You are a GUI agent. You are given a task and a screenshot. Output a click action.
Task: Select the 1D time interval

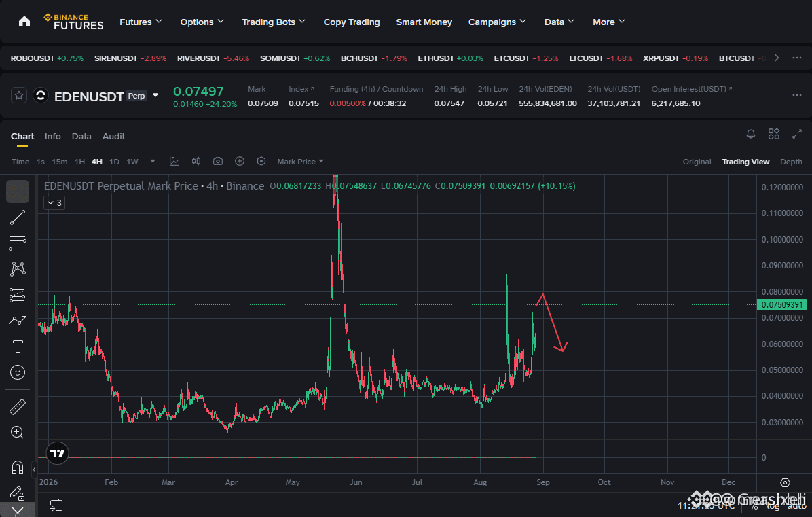pos(115,162)
